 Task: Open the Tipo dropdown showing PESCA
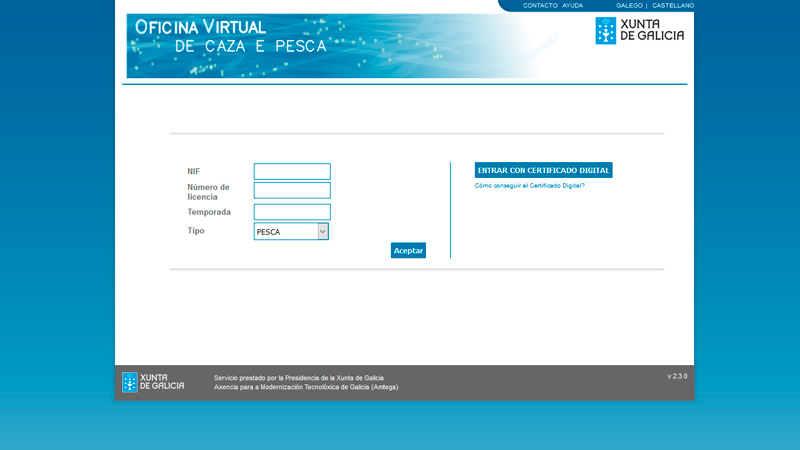coord(285,232)
